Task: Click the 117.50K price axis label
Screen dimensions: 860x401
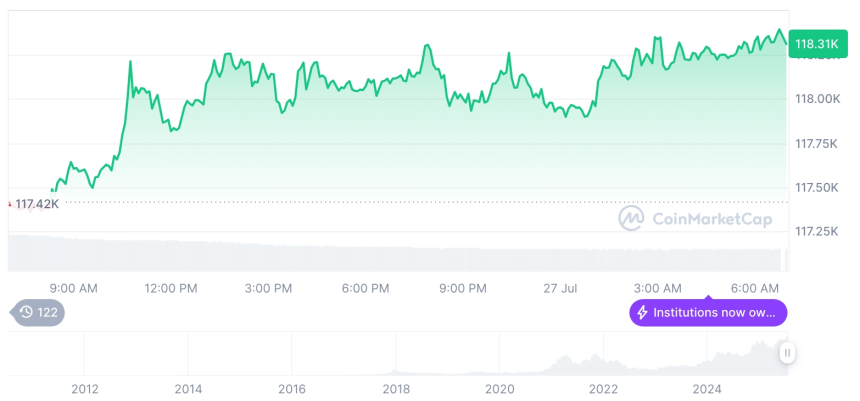Action: pos(818,188)
